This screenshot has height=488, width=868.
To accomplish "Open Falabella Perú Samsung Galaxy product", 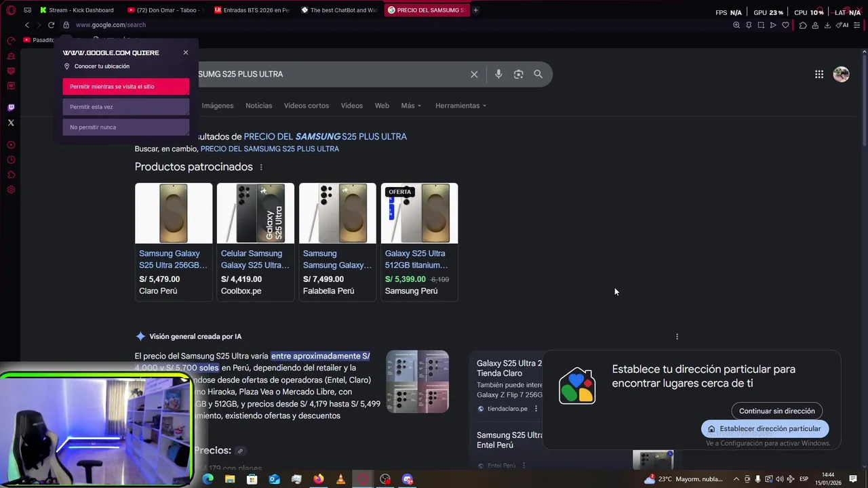I will (338, 241).
